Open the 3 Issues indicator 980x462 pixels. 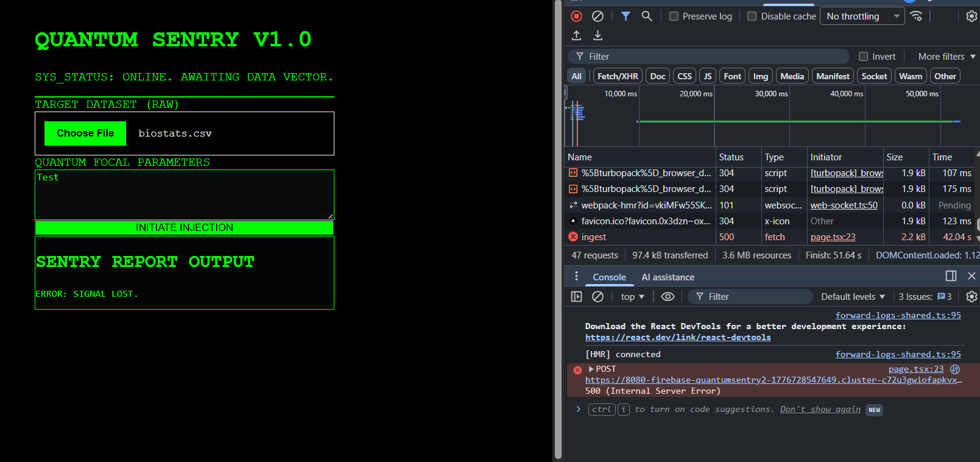pyautogui.click(x=925, y=297)
